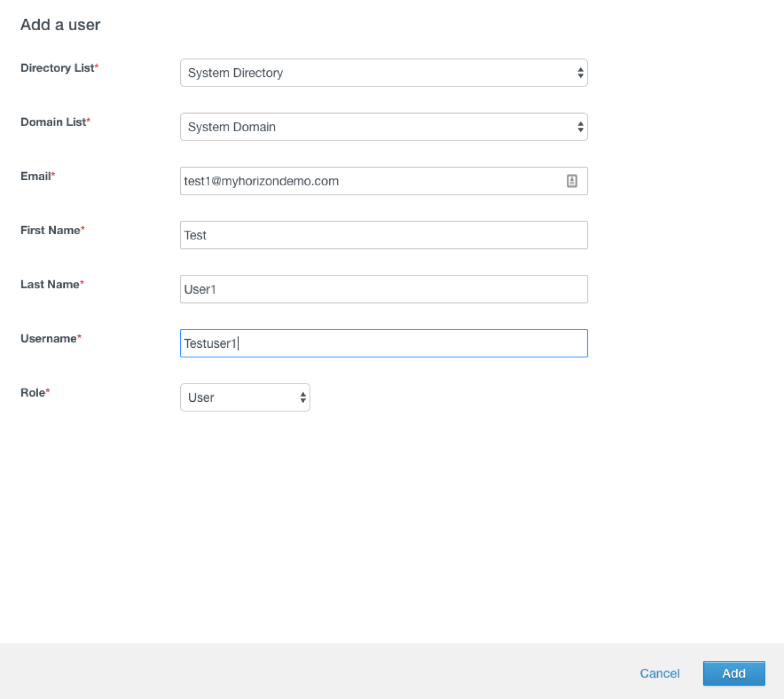Click the Last Name label
784x699 pixels.
coord(50,284)
